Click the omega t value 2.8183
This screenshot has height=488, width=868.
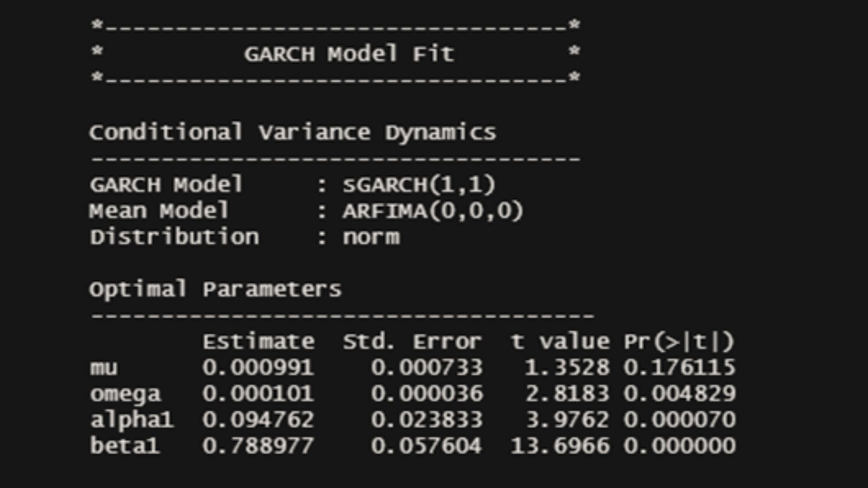567,394
